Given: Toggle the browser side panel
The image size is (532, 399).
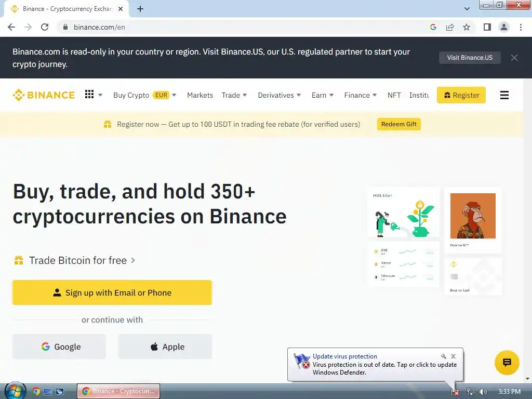Looking at the screenshot, I should click(x=487, y=27).
